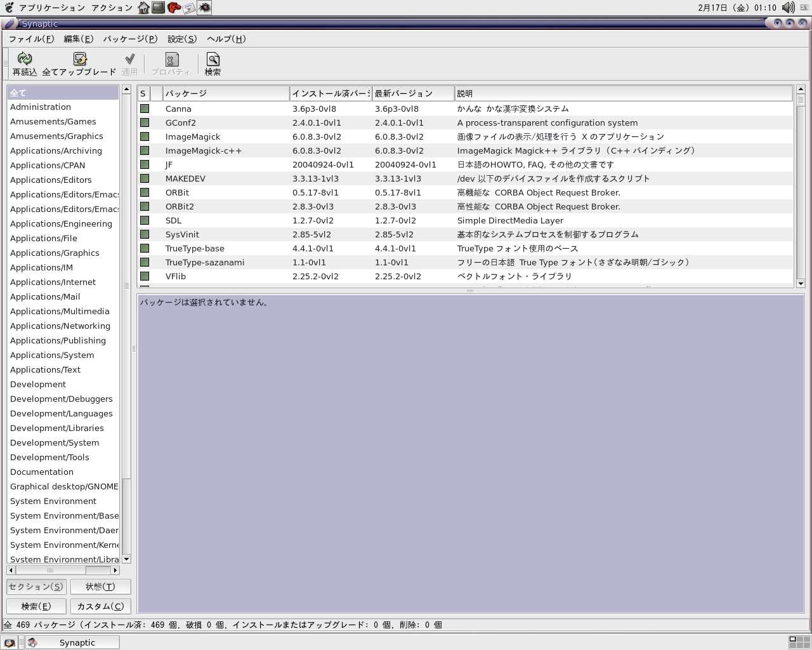
Task: Toggle the status box for SDL package
Action: (x=145, y=220)
